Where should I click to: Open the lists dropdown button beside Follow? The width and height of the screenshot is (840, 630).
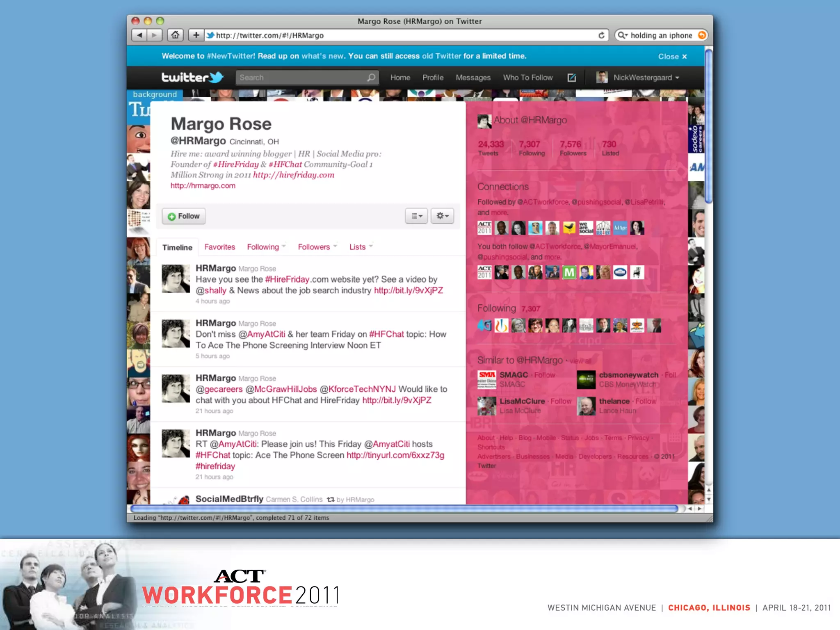pos(416,216)
